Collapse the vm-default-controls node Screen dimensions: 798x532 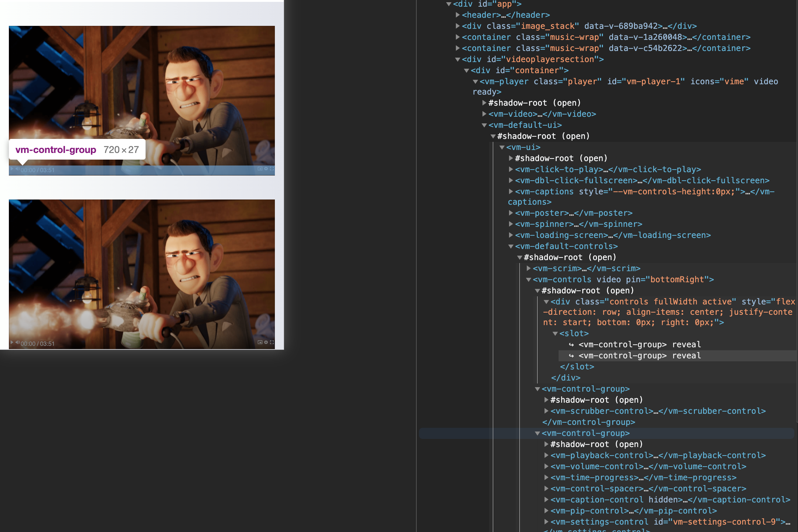coord(511,246)
